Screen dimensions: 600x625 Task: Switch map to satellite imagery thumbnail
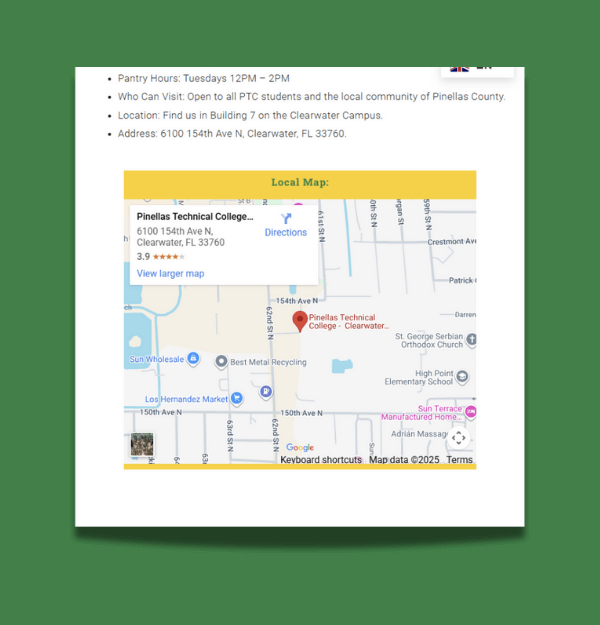142,445
